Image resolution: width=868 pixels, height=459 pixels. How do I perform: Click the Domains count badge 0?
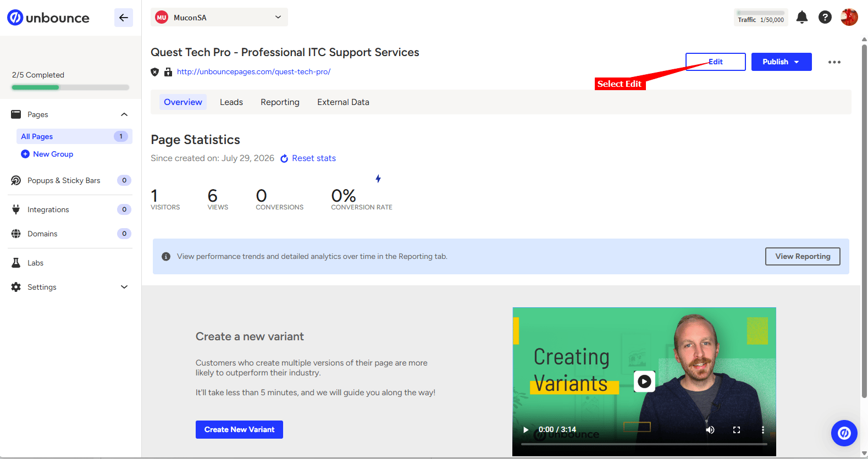[124, 234]
